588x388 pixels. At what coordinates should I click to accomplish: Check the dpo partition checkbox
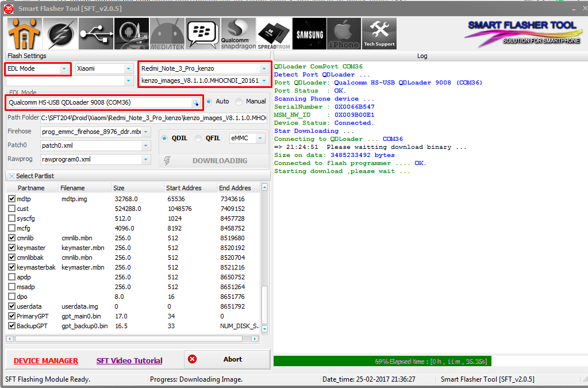pyautogui.click(x=11, y=296)
